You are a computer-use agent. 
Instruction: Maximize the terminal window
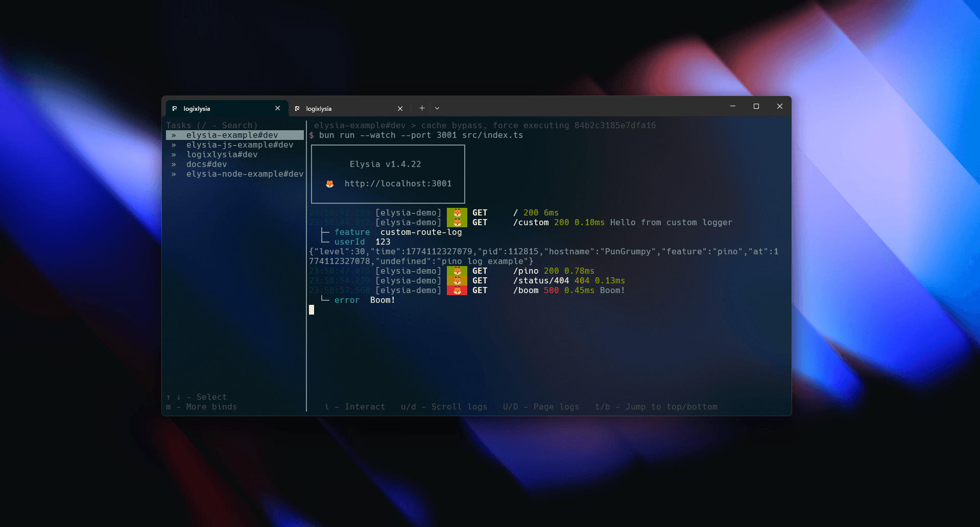tap(756, 106)
